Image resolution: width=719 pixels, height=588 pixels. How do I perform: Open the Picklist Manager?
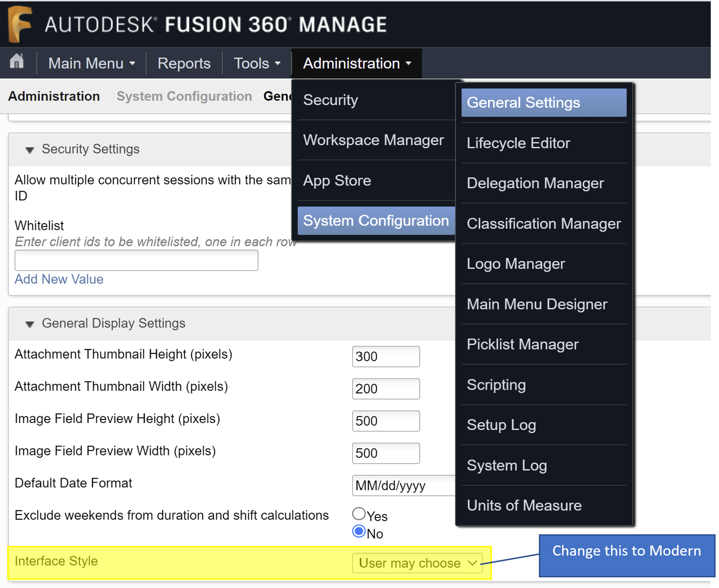click(522, 344)
